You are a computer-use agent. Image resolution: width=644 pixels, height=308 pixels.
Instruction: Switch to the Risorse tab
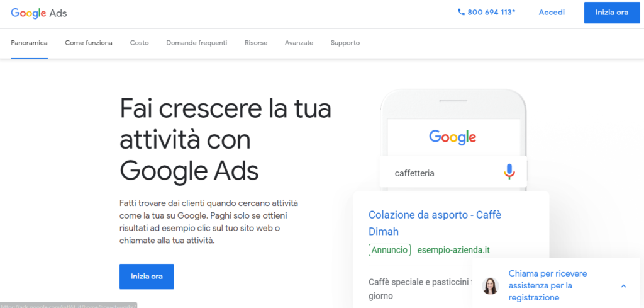256,43
